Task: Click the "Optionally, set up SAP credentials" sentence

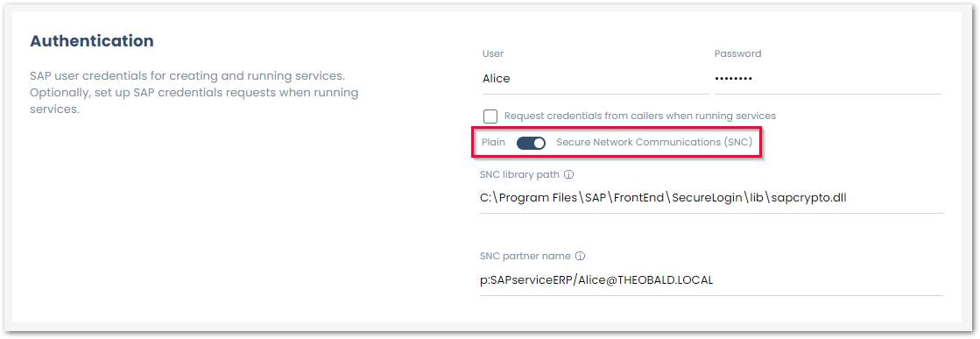Action: click(194, 101)
